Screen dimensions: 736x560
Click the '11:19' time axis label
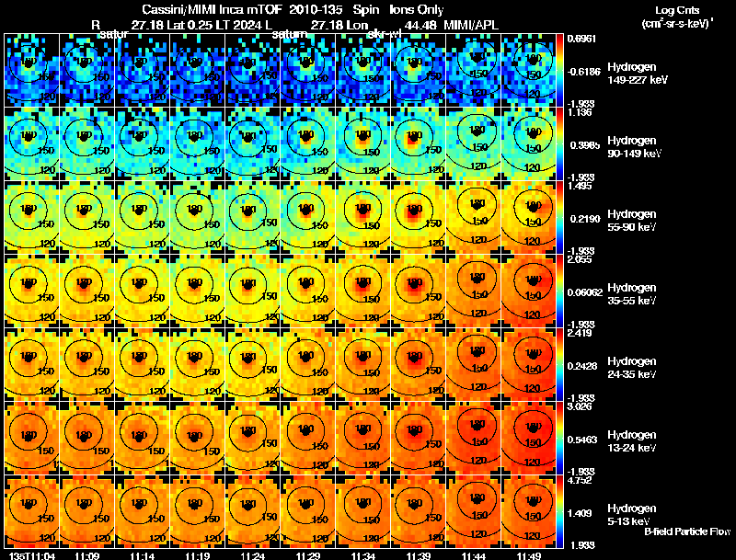pos(197,555)
